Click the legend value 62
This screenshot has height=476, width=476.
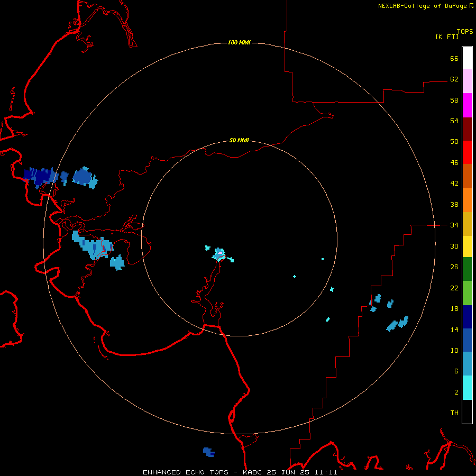pos(454,79)
